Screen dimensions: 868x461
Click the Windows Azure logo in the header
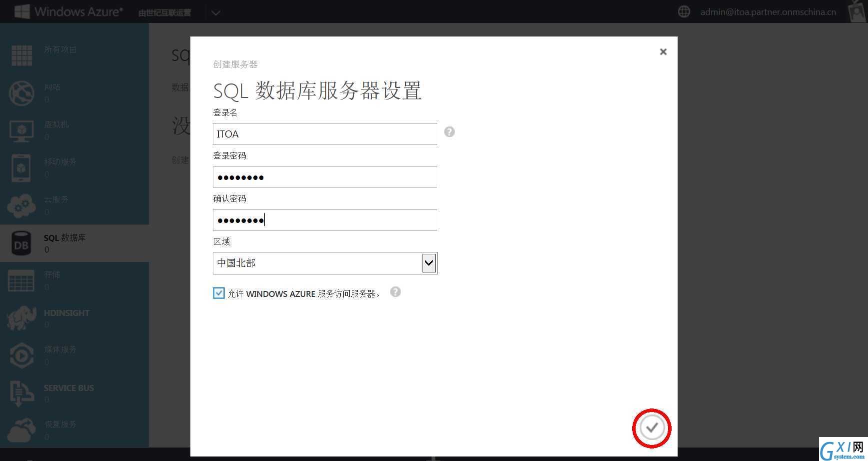pyautogui.click(x=68, y=11)
